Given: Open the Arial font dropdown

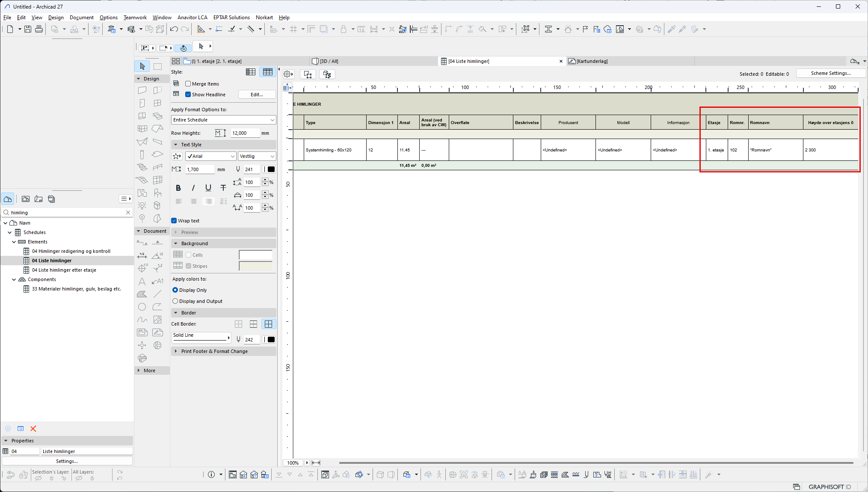Looking at the screenshot, I should click(211, 156).
